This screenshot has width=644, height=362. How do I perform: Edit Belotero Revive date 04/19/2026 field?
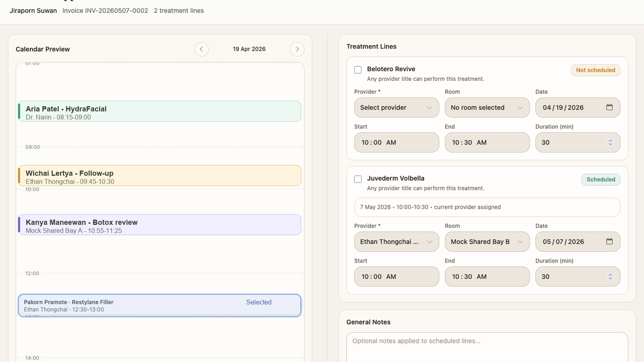[x=578, y=107]
